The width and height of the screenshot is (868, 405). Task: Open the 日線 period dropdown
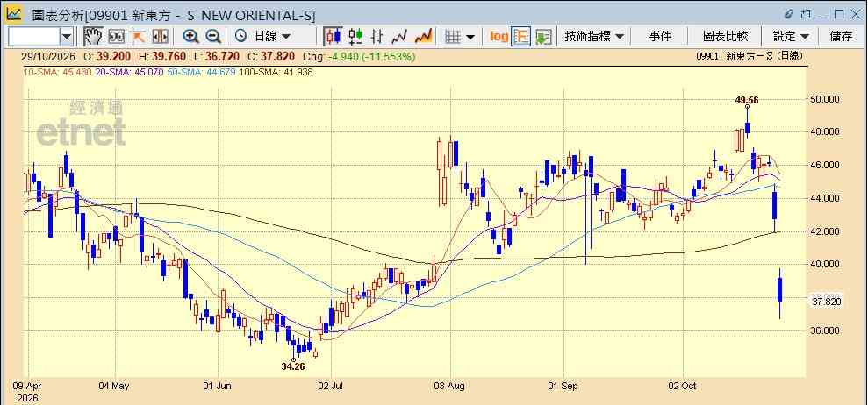click(272, 37)
